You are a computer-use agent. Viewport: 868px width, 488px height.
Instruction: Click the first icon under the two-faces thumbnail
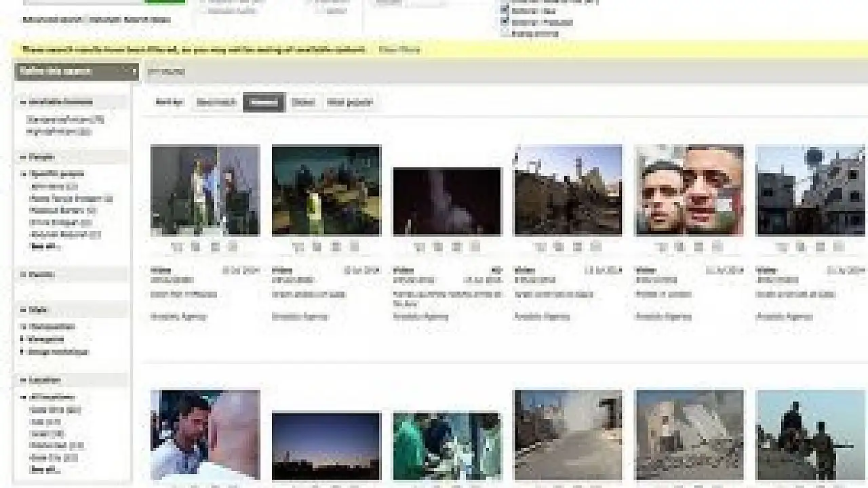pyautogui.click(x=662, y=247)
